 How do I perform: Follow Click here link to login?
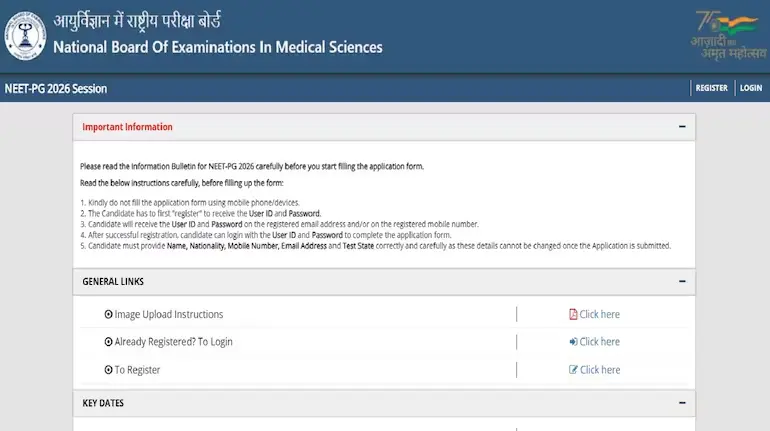point(600,342)
